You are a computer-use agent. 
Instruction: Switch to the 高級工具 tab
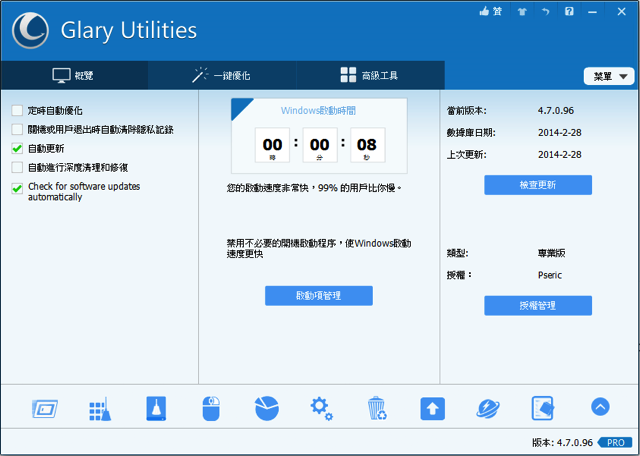pos(370,76)
